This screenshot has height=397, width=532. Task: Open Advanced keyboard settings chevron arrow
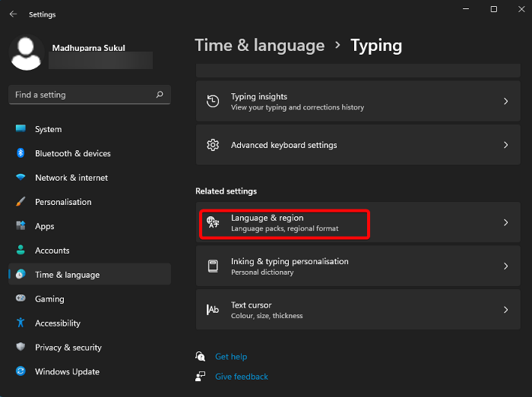[506, 145]
